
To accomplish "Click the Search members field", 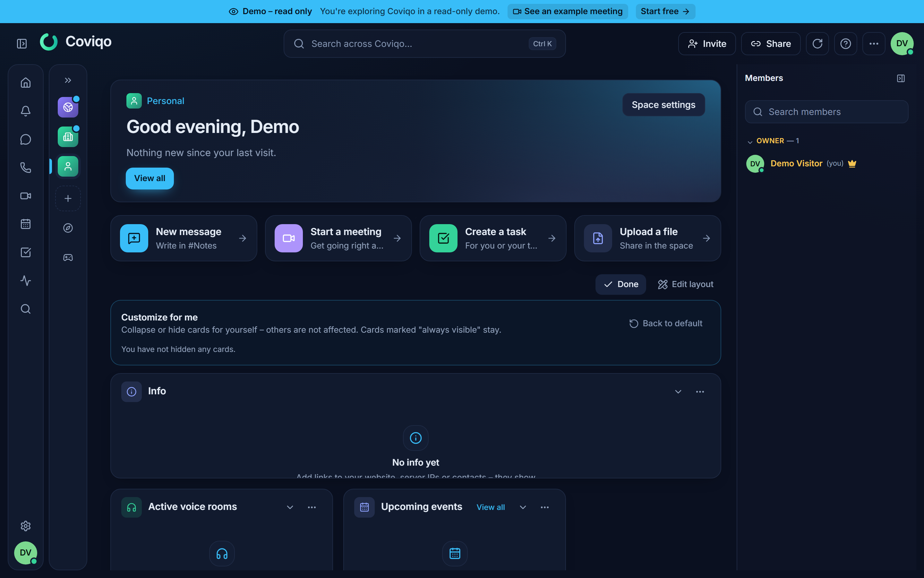I will point(827,112).
